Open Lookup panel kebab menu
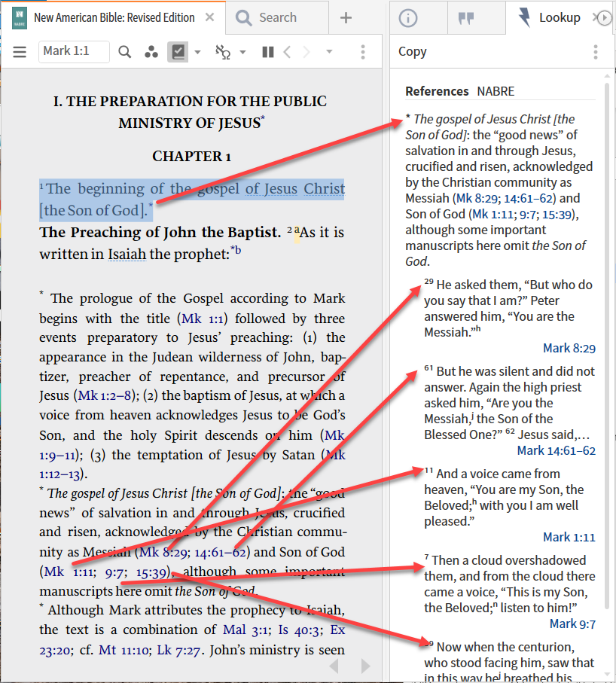Viewport: 616px width, 683px height. pos(596,52)
